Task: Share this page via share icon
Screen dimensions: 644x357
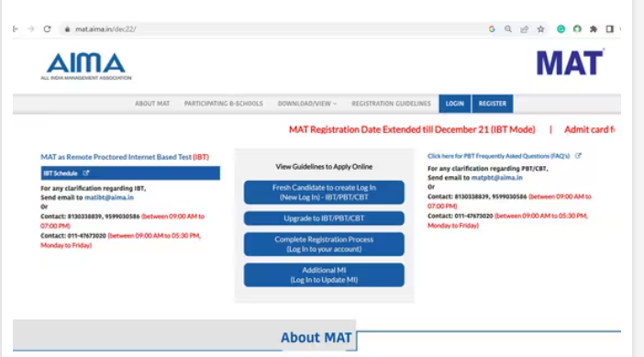Action: [525, 29]
